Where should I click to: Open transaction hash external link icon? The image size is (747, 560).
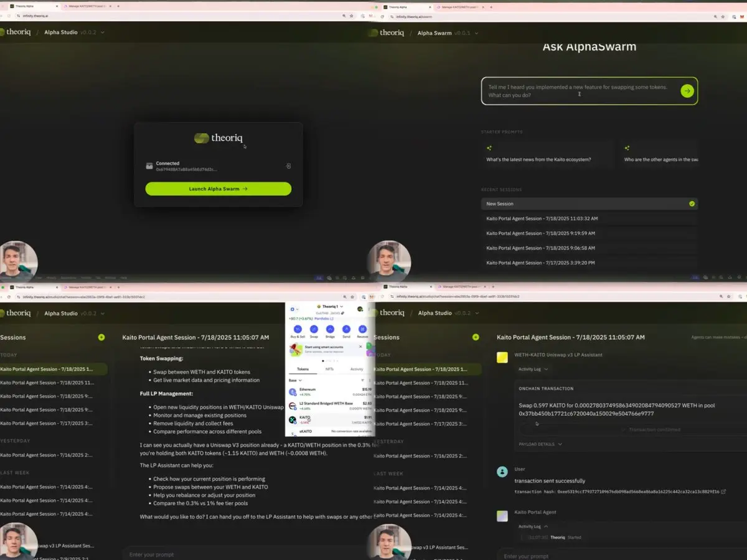(x=723, y=492)
